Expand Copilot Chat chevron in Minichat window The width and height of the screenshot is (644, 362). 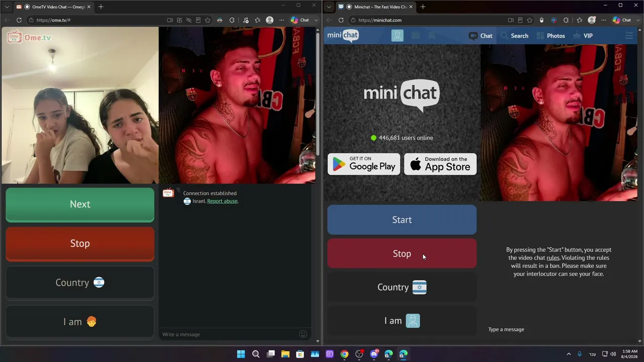click(x=638, y=20)
